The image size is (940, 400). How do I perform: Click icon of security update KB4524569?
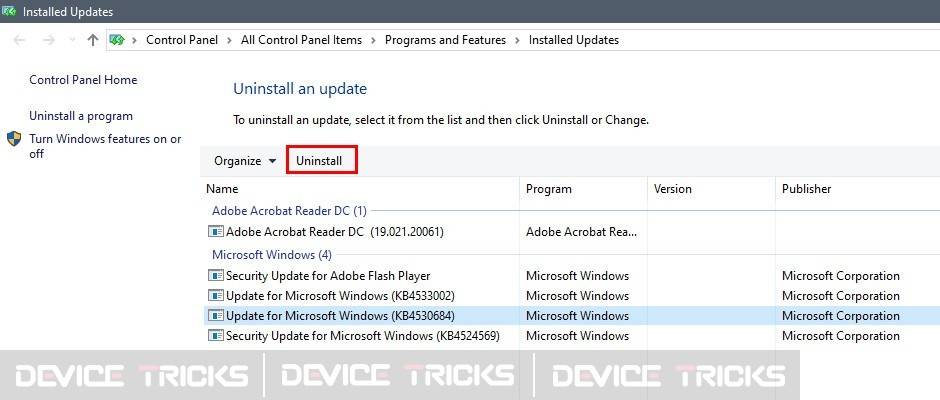point(215,335)
